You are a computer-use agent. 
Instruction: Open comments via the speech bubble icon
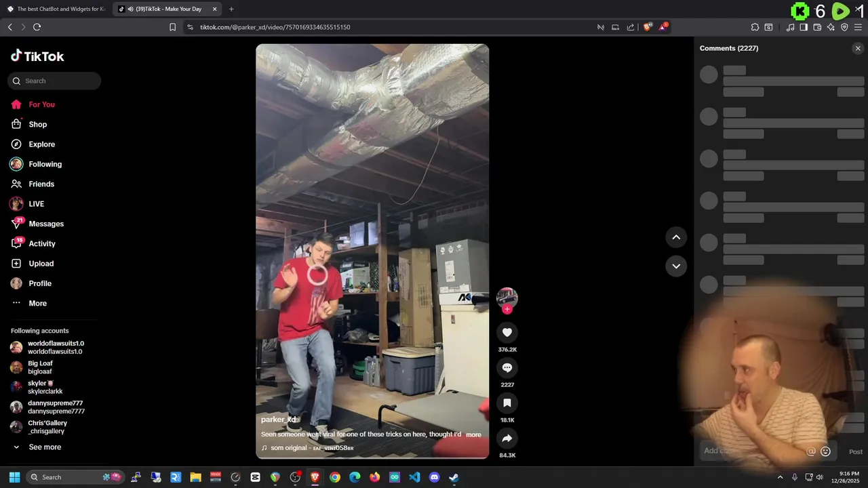tap(507, 367)
